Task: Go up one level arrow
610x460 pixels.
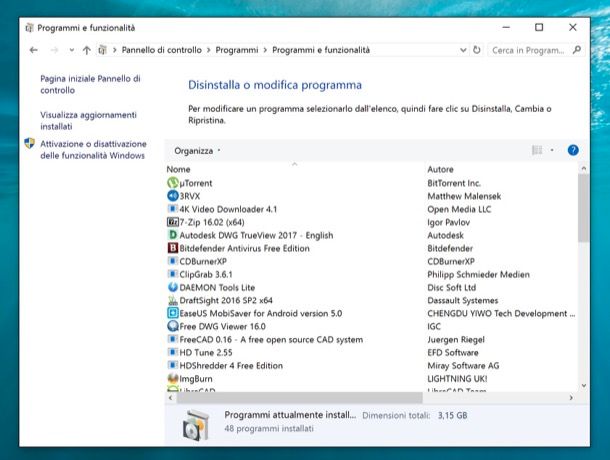Action: pyautogui.click(x=86, y=50)
